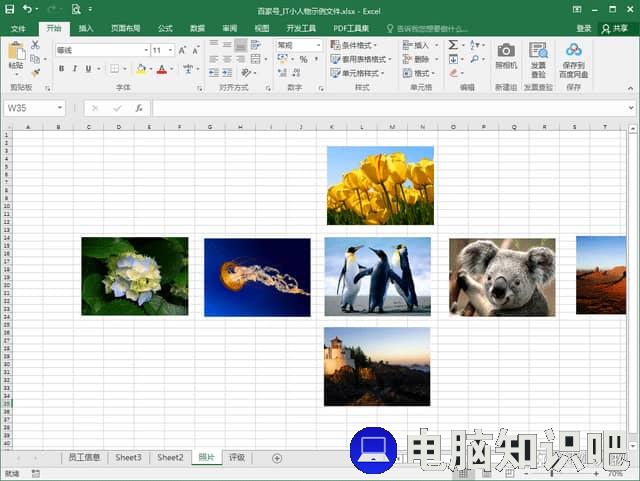Open the font name dropdown
Image resolution: width=640 pixels, height=481 pixels.
pos(146,50)
